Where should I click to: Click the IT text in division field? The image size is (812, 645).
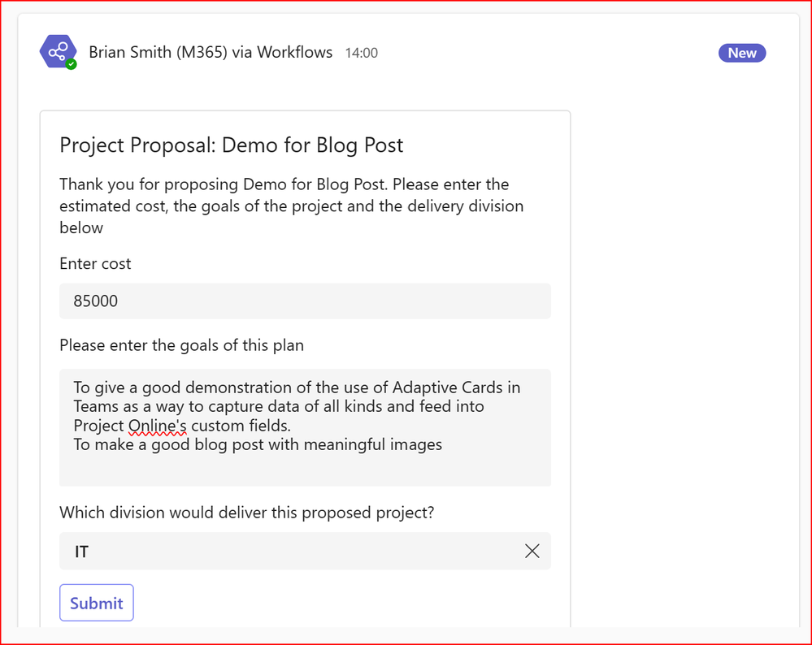click(x=81, y=552)
